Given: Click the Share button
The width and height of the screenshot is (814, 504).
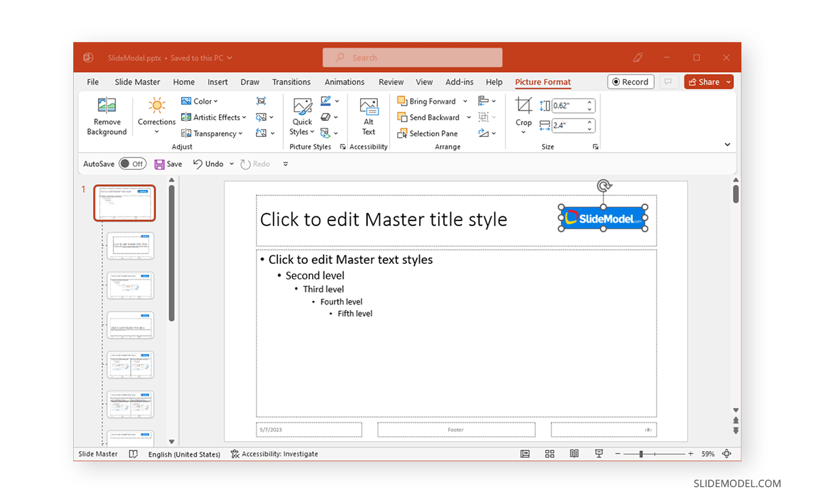Looking at the screenshot, I should coord(704,81).
